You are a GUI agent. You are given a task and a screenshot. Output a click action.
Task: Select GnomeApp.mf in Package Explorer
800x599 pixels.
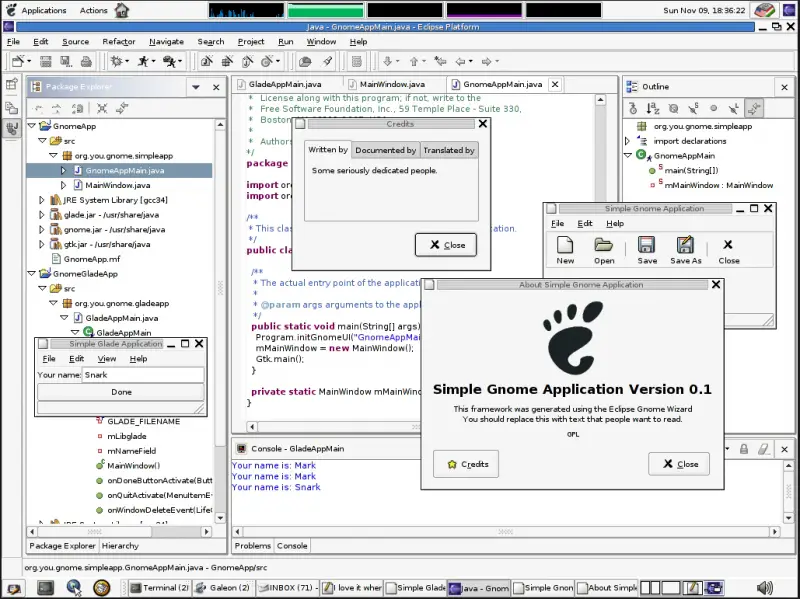click(x=92, y=259)
